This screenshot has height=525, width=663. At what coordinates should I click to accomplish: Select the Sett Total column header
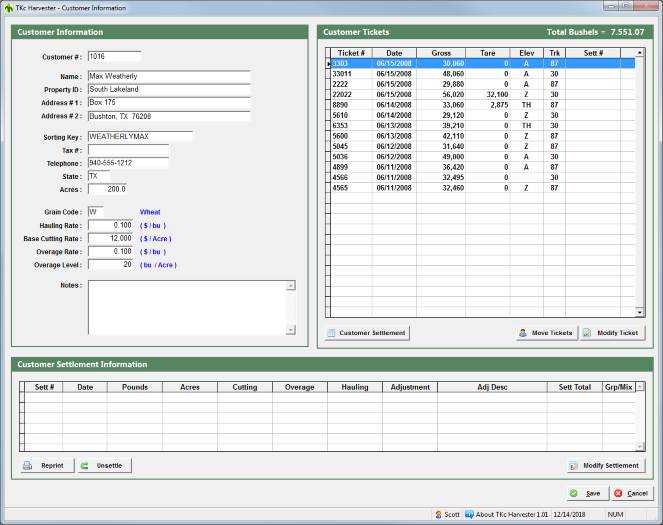574,387
